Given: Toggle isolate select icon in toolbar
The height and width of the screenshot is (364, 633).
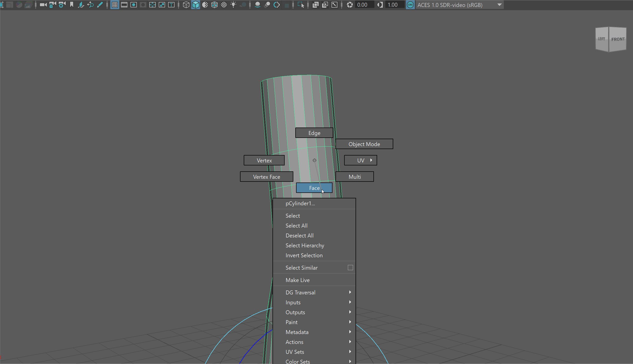Looking at the screenshot, I should (301, 5).
